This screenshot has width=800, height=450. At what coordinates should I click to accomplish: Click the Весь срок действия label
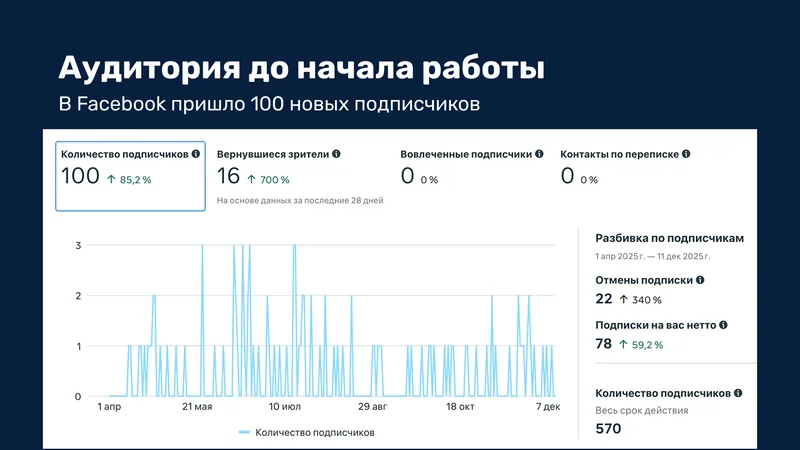(x=642, y=410)
